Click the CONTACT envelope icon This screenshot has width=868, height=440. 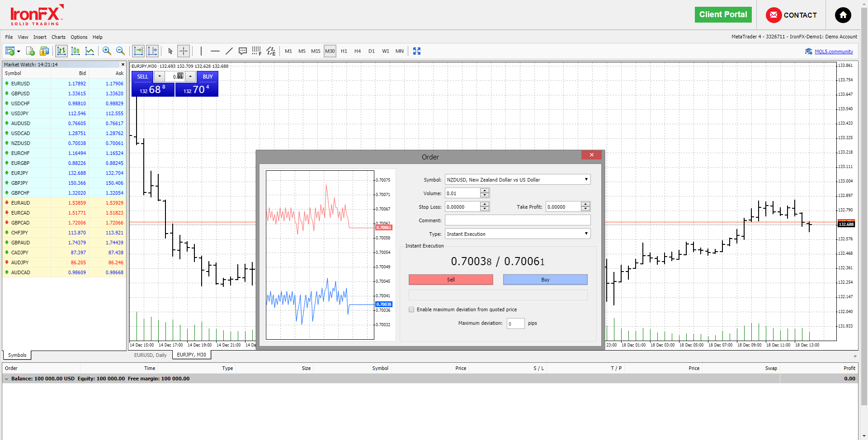click(774, 15)
